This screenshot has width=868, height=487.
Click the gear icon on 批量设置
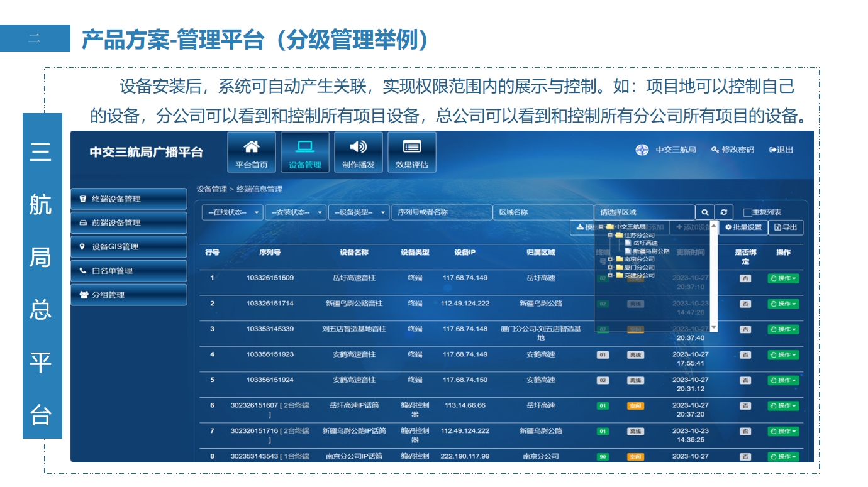point(728,227)
